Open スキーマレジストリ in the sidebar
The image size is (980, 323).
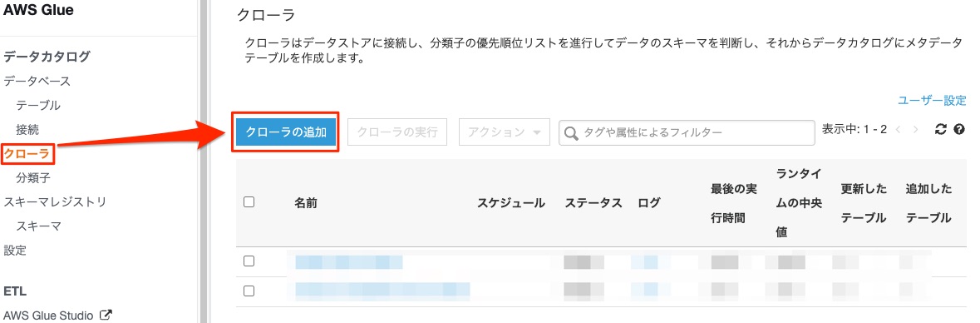tap(55, 201)
